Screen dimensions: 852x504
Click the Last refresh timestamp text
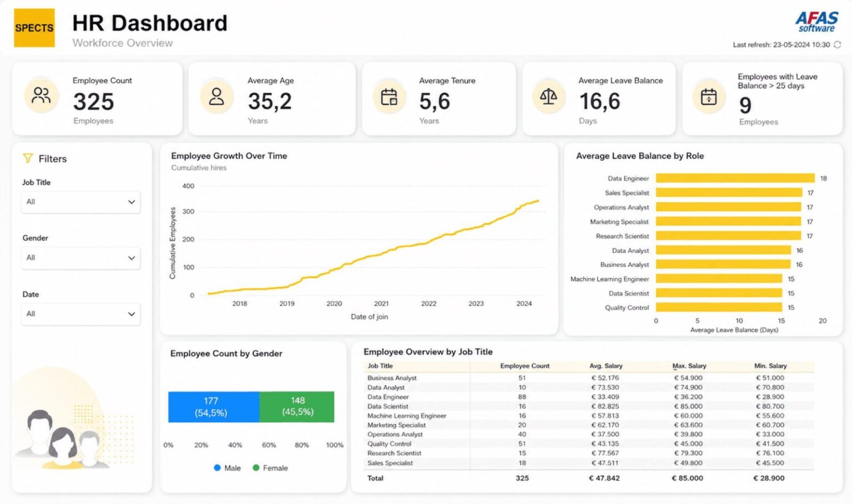pos(781,45)
